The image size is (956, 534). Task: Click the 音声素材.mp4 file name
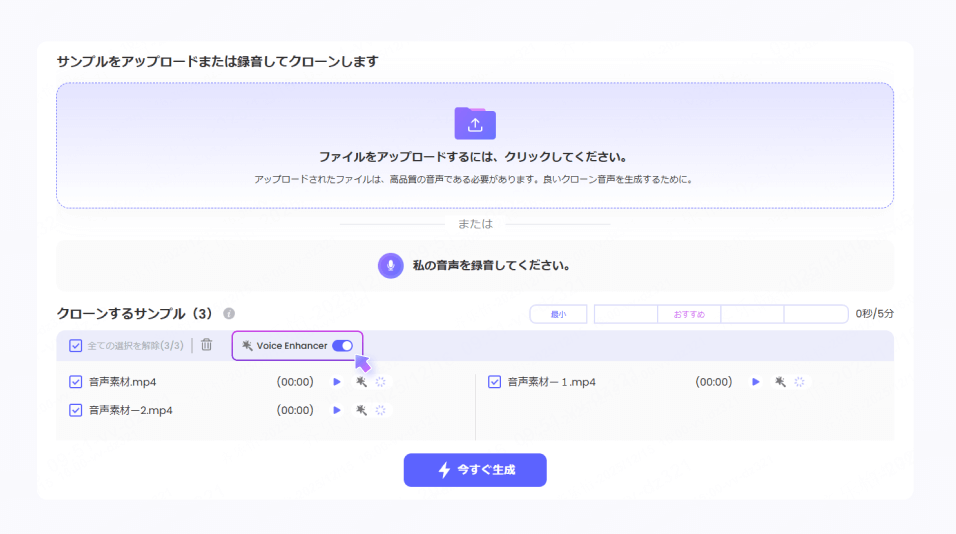pyautogui.click(x=123, y=382)
